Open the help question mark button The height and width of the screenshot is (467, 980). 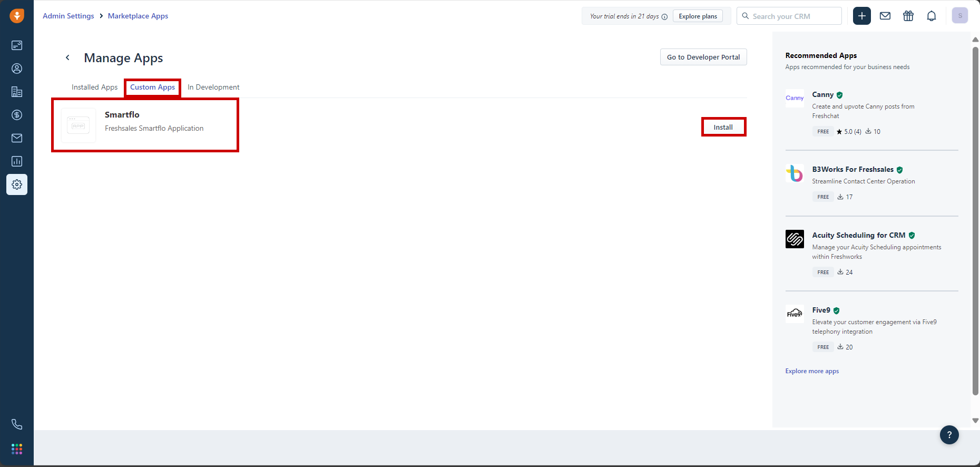(x=949, y=435)
